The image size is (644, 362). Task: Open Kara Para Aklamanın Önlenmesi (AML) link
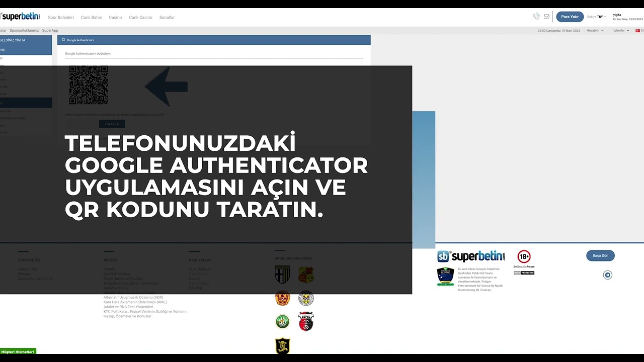point(135,302)
